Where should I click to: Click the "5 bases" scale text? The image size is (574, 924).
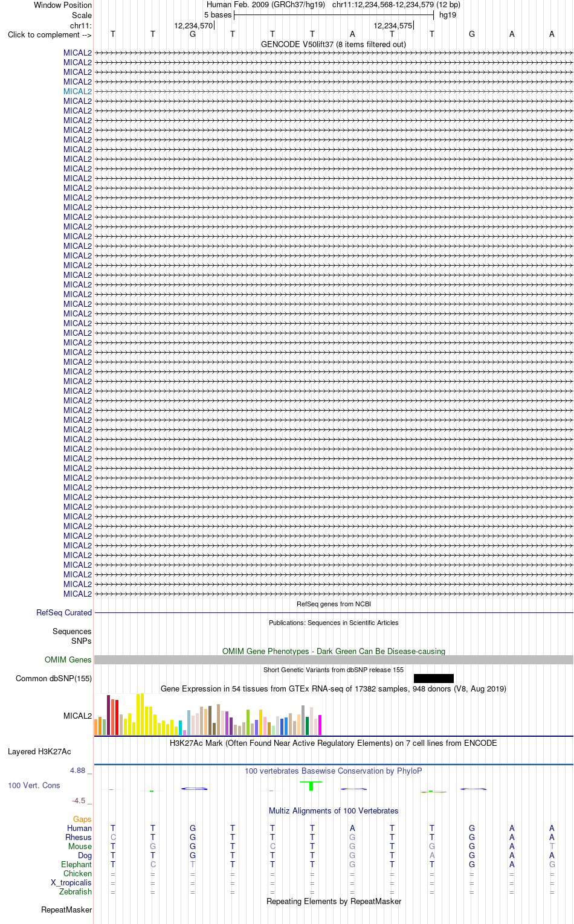point(218,15)
